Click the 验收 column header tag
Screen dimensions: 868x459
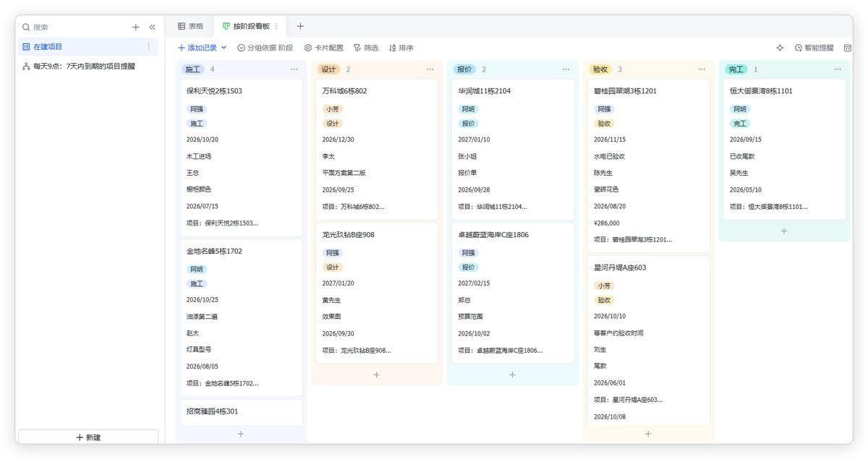pyautogui.click(x=600, y=69)
